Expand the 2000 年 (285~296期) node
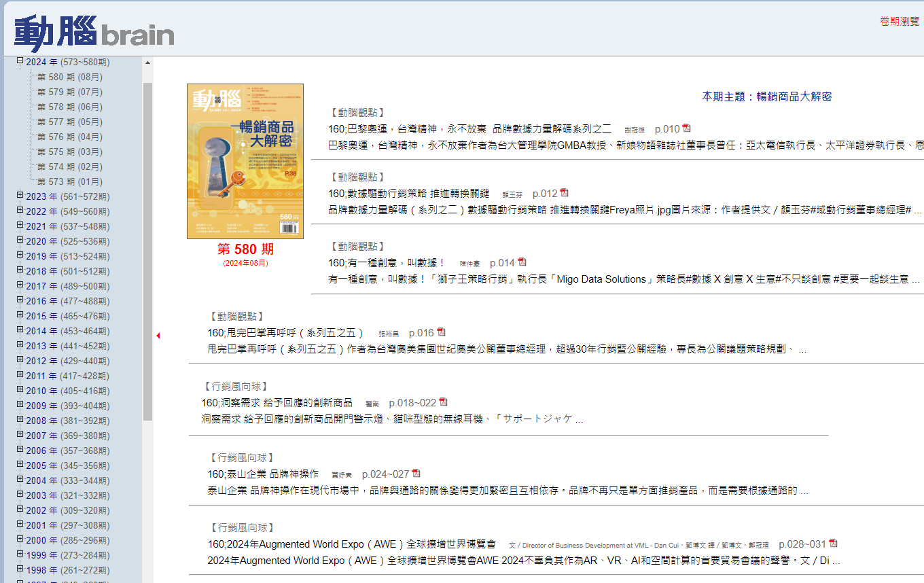 20,540
